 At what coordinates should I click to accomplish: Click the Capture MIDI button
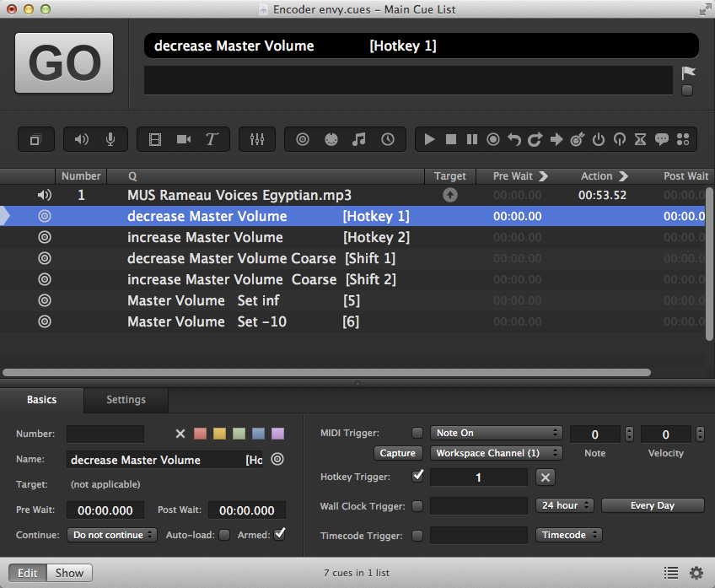398,453
